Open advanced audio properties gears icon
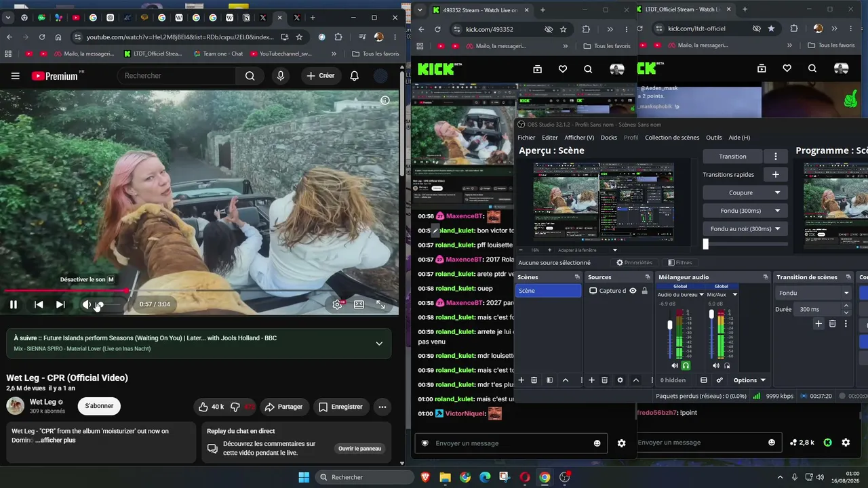The height and width of the screenshot is (488, 868). click(x=719, y=380)
